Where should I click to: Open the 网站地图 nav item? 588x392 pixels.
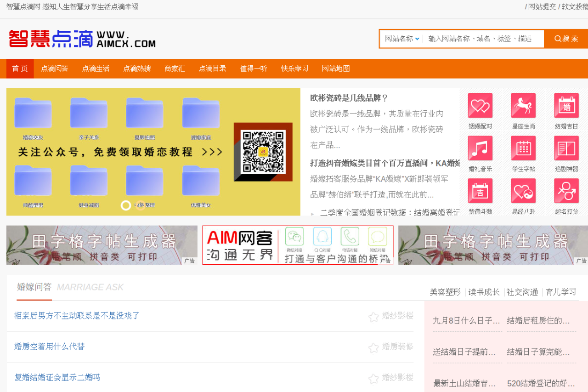(x=336, y=68)
